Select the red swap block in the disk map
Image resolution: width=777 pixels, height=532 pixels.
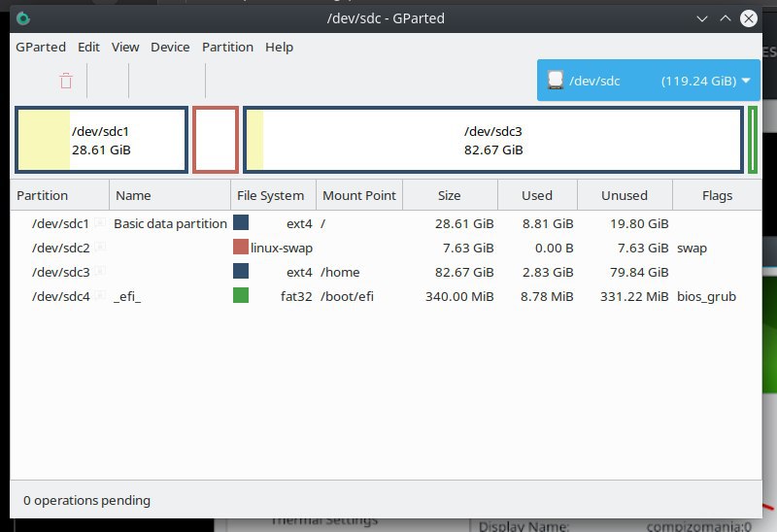pos(216,140)
